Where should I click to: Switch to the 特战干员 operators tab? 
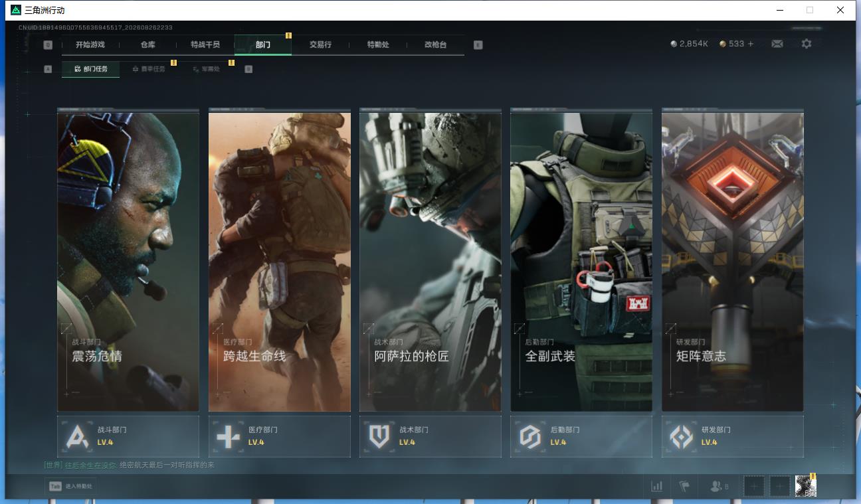[x=205, y=45]
